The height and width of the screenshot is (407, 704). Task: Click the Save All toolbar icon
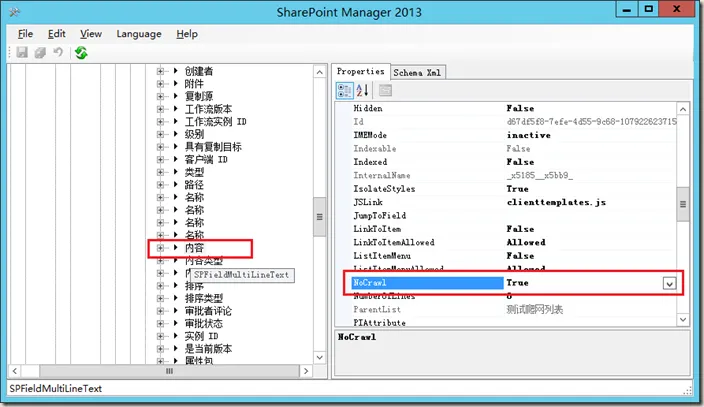point(40,53)
